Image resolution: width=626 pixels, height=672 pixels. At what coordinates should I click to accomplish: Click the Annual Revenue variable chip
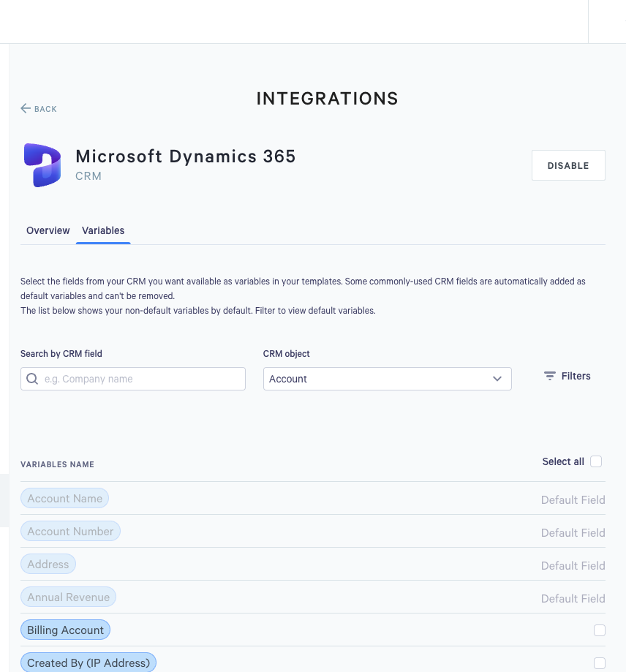(x=68, y=597)
